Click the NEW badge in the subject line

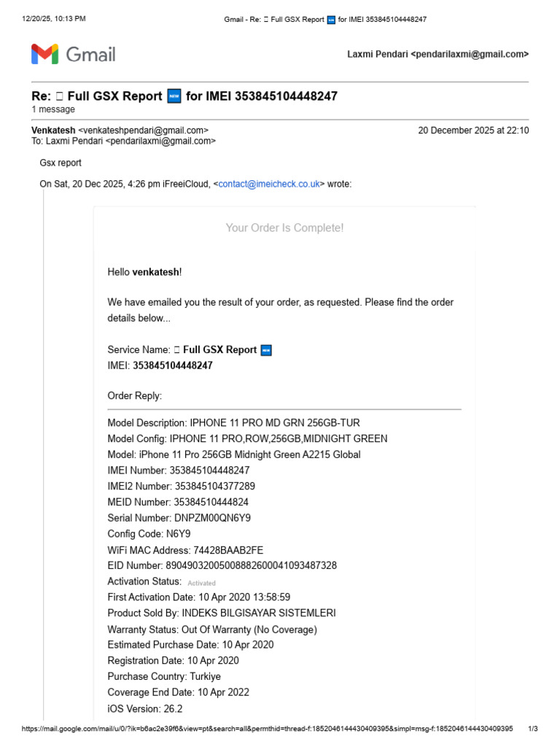[x=174, y=96]
